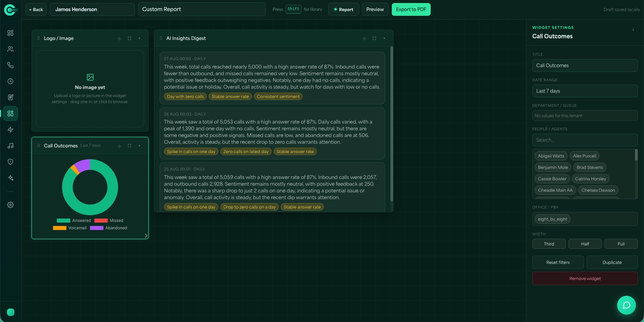
Task: Set widget width to Third
Action: tap(549, 244)
